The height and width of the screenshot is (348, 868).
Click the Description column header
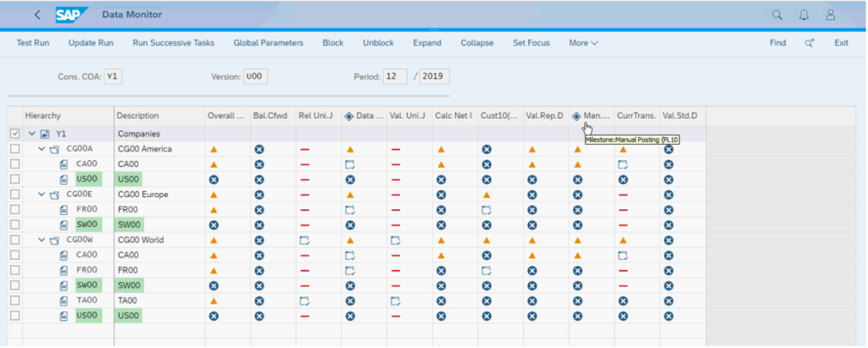[159, 116]
